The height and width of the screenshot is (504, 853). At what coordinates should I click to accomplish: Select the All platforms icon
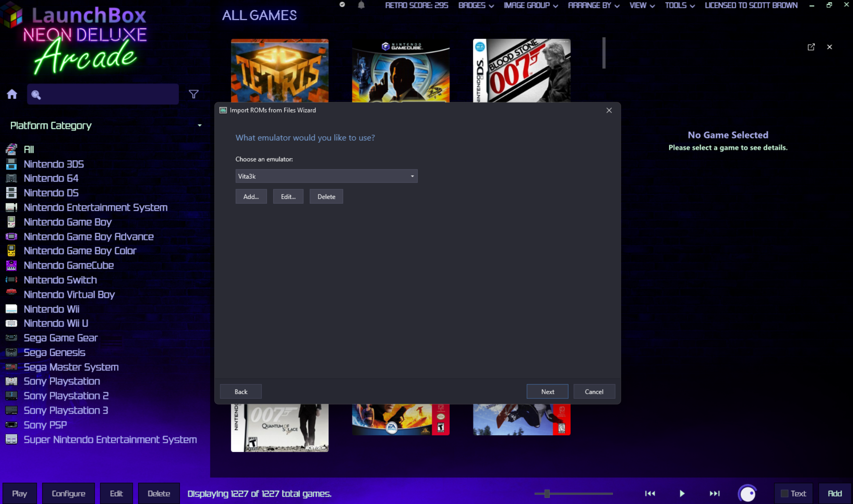pyautogui.click(x=11, y=149)
